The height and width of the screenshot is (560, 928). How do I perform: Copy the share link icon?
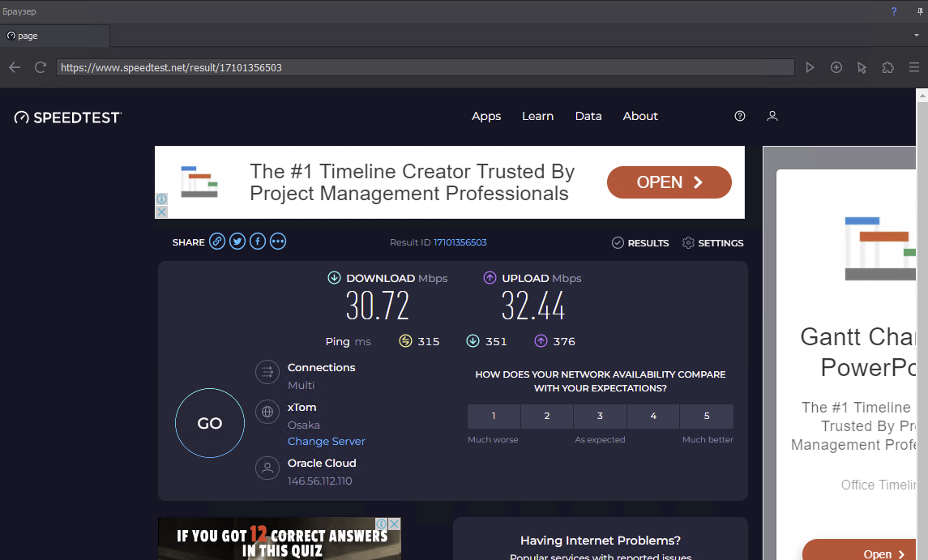point(217,242)
